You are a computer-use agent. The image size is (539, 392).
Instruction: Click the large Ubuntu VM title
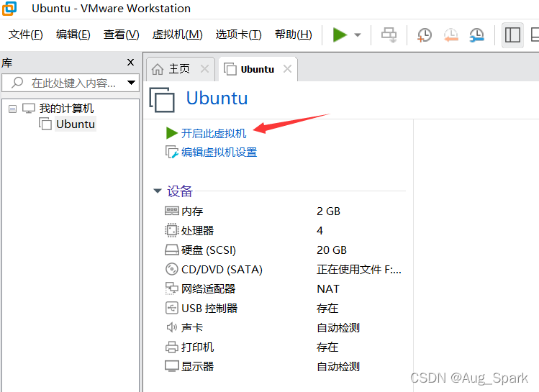(217, 99)
